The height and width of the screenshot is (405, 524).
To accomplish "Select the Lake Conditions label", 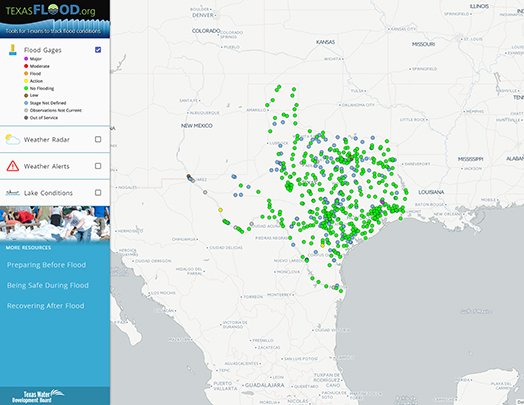I will tap(48, 193).
